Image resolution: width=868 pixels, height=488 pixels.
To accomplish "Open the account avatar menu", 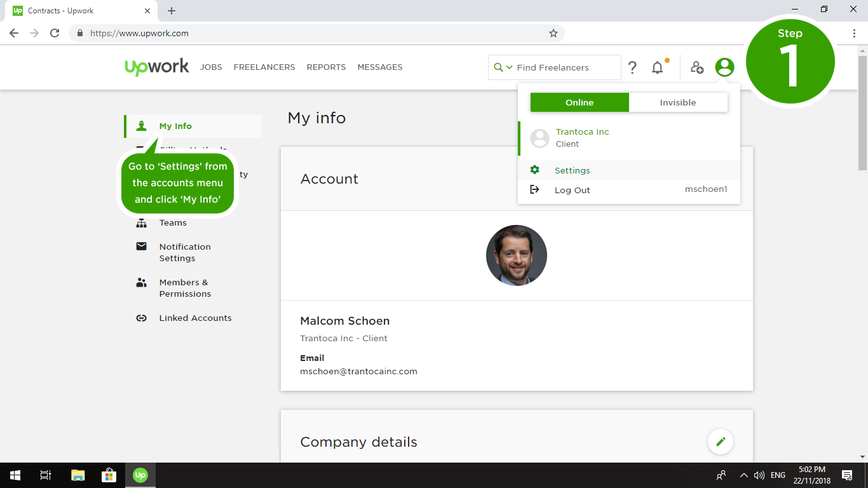I will (724, 67).
